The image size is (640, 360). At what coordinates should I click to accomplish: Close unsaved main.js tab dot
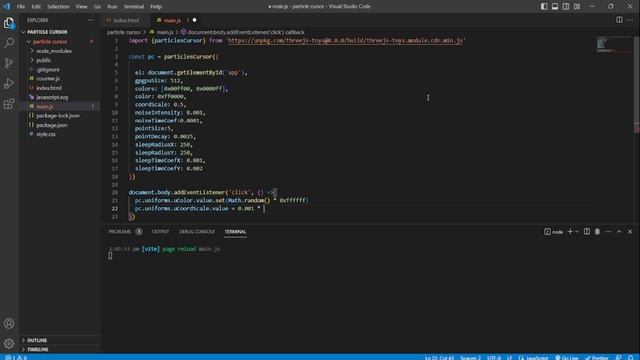coord(194,20)
